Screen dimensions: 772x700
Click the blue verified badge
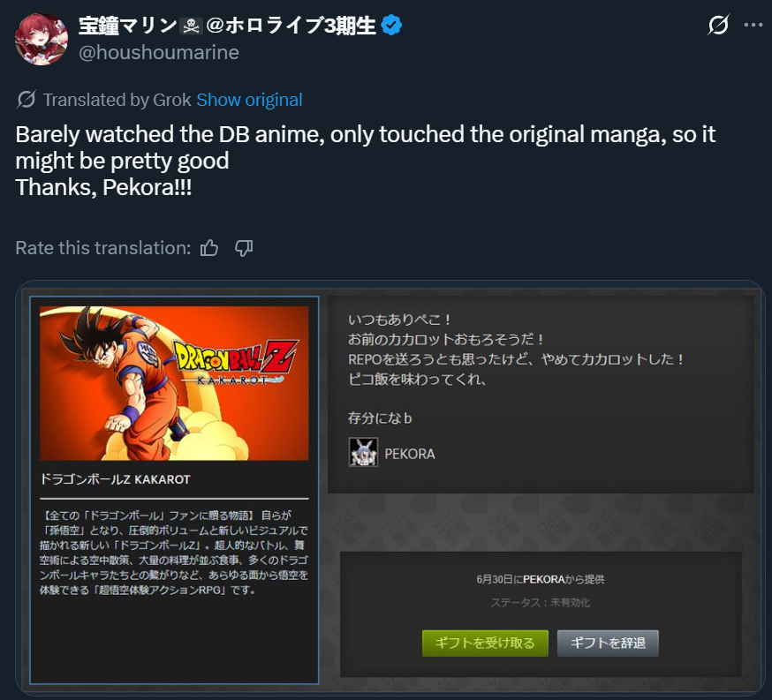point(391,25)
